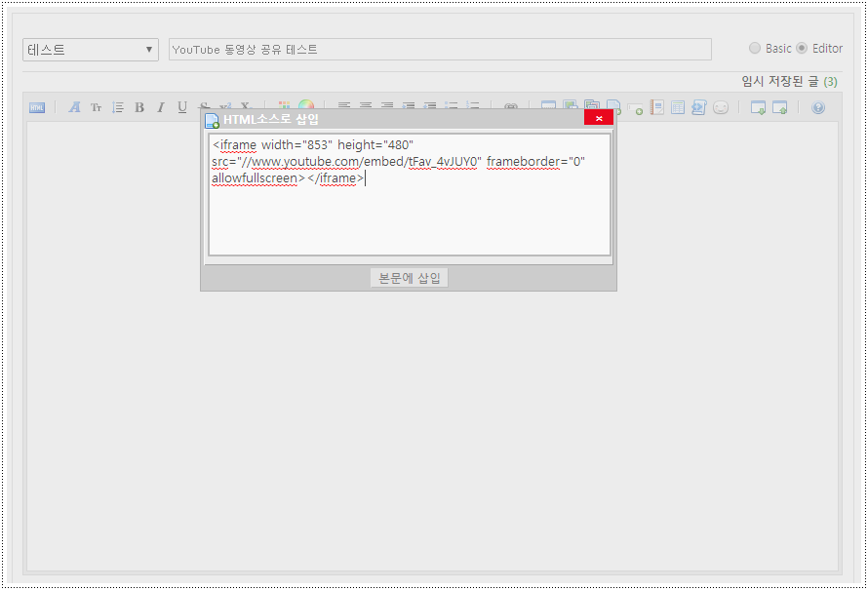
Task: Select the Basic radio button
Action: pyautogui.click(x=755, y=49)
